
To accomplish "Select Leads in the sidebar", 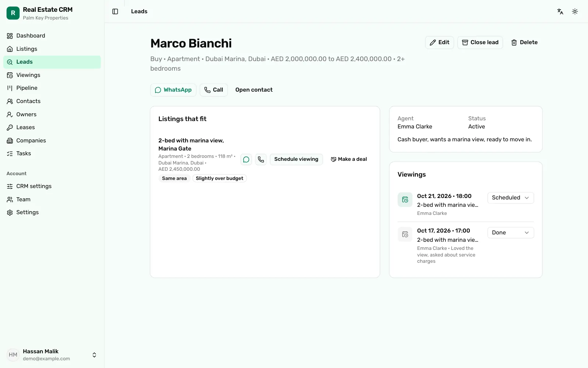I will (x=52, y=62).
